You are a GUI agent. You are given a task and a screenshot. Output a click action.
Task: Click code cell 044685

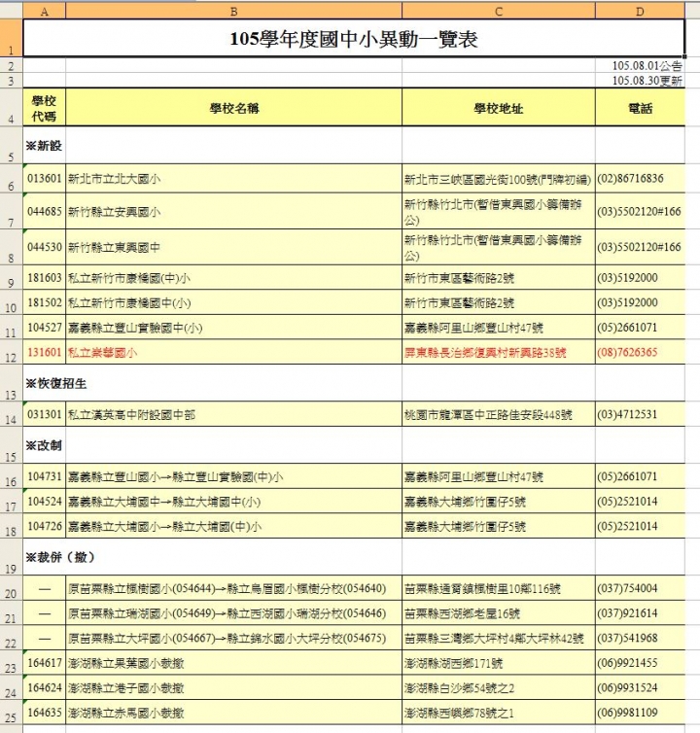tap(45, 211)
